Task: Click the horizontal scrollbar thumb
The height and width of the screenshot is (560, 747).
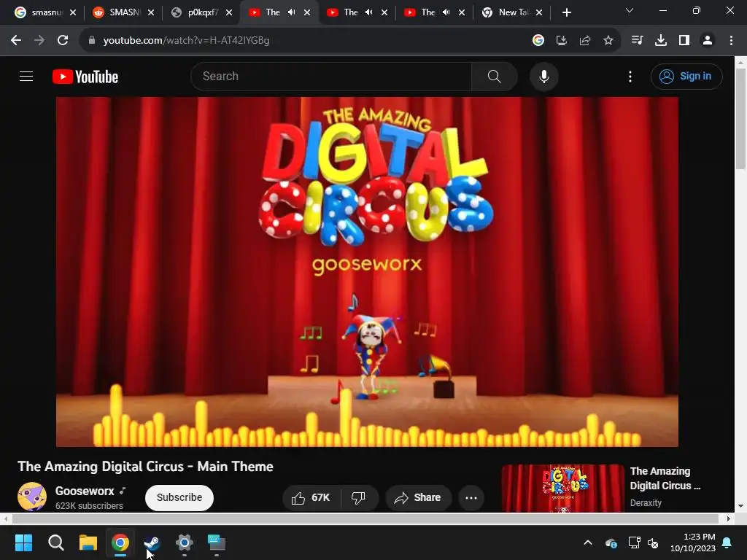Action: click(x=365, y=518)
